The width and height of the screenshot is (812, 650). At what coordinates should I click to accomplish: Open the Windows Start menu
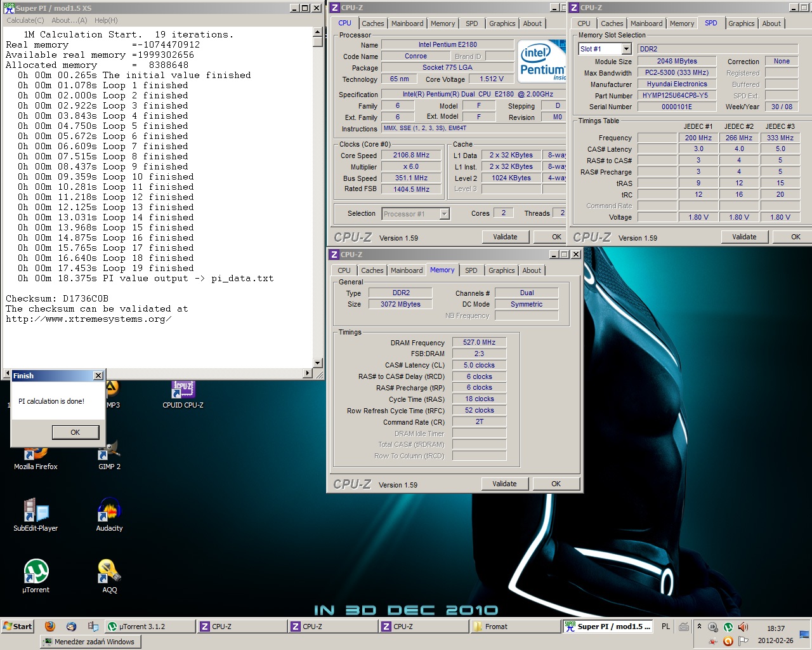[18, 627]
